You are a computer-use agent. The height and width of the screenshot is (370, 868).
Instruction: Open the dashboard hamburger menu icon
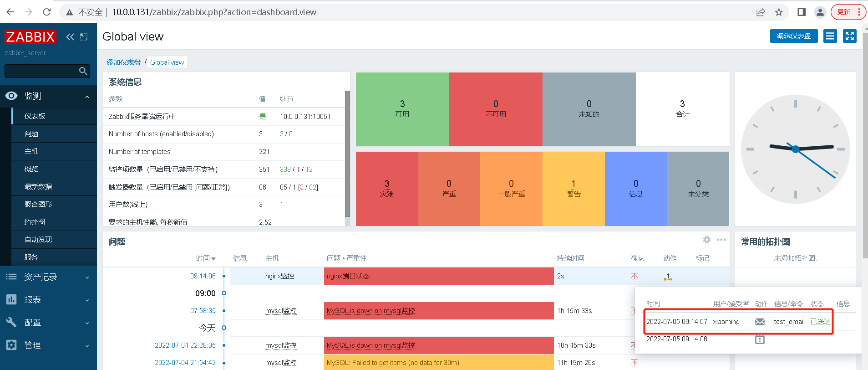point(830,36)
